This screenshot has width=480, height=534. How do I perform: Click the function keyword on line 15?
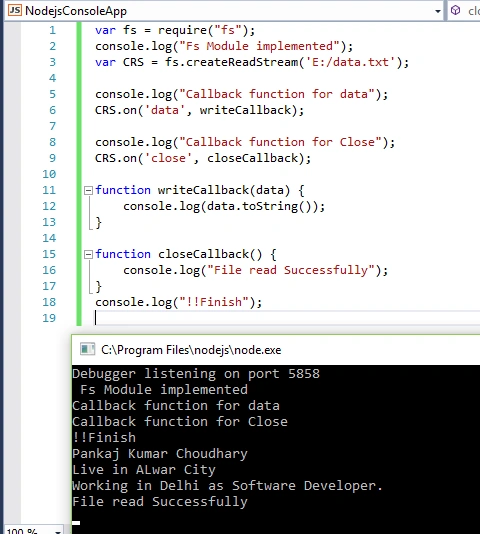(123, 254)
